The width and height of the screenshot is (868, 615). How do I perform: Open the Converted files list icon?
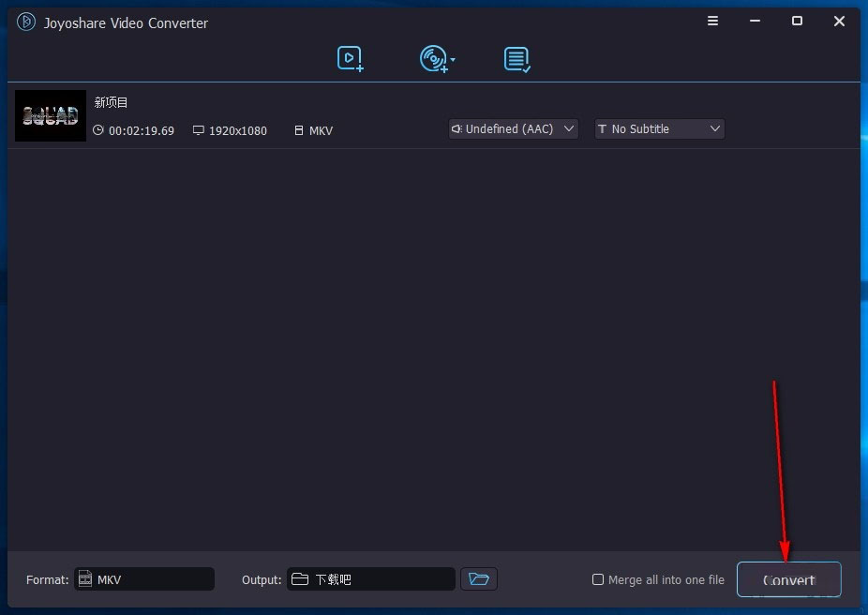(516, 58)
